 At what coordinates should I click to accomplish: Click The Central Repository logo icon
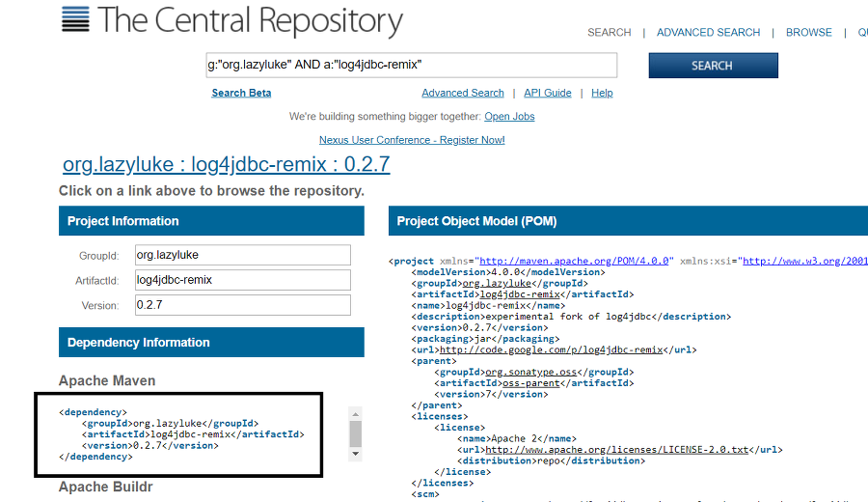(75, 19)
